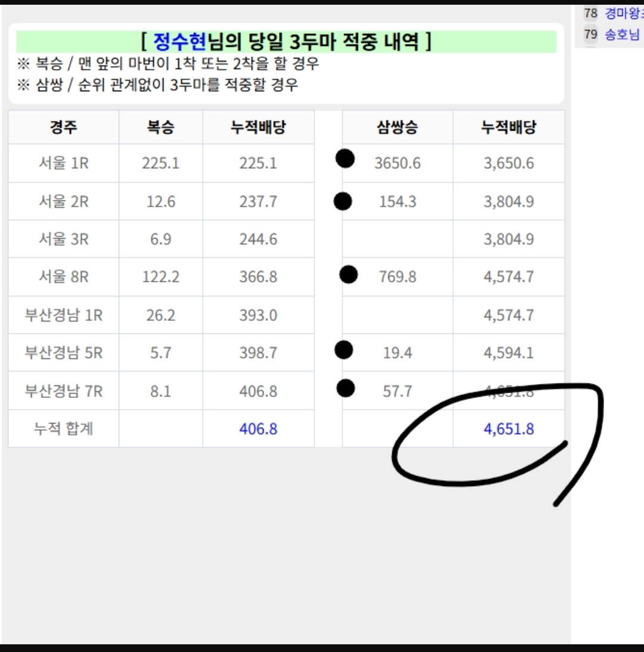
Task: Click the black dot in 서울 2R row
Action: click(342, 202)
